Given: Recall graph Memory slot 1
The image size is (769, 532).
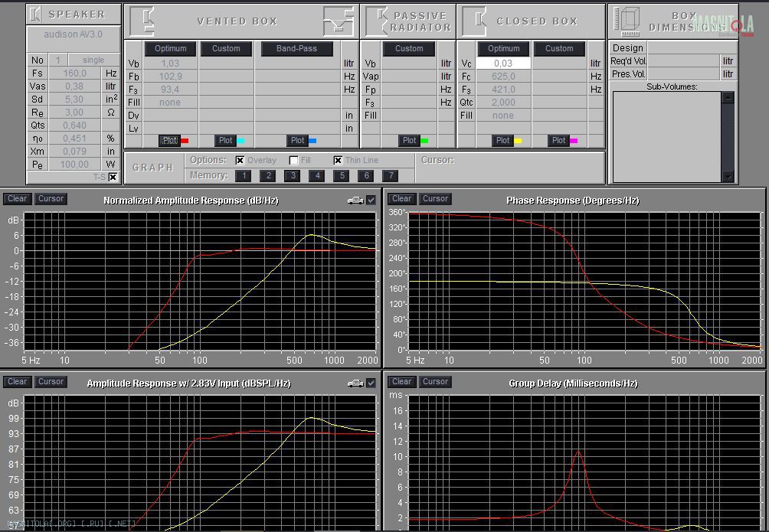Looking at the screenshot, I should (x=244, y=175).
